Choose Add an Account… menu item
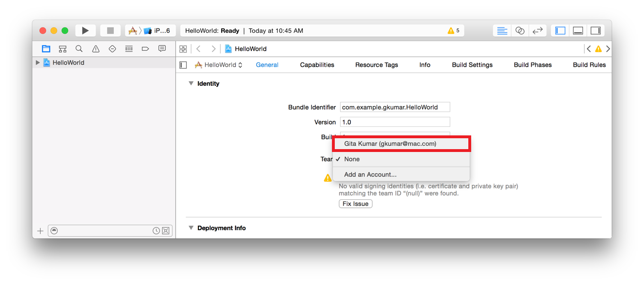 click(370, 175)
